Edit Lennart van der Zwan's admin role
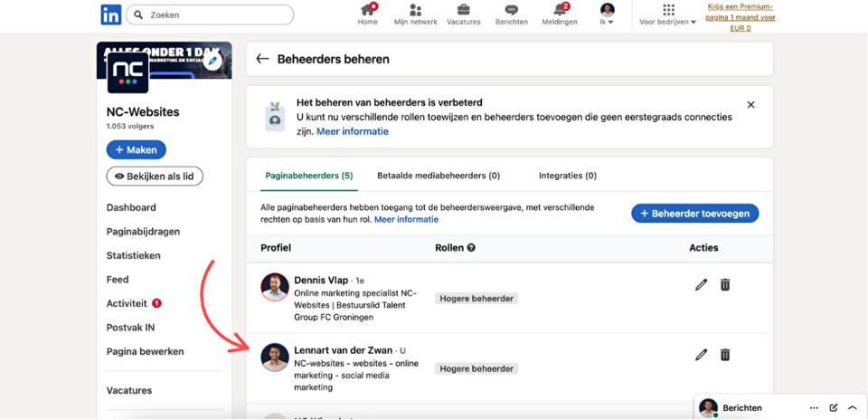The height and width of the screenshot is (420, 868). pyautogui.click(x=701, y=355)
